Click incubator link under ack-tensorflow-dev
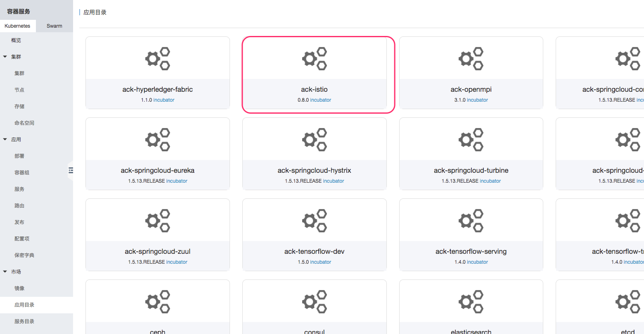Image resolution: width=644 pixels, height=334 pixels. (x=321, y=262)
